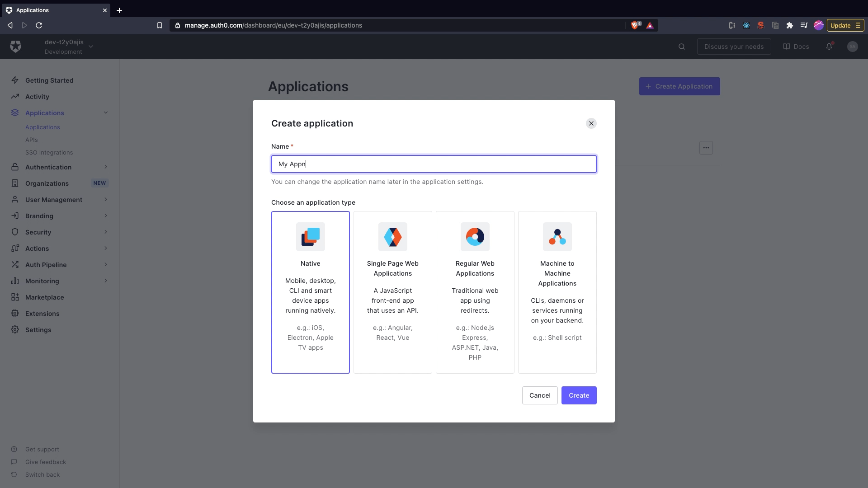
Task: Click the notifications bell icon
Action: [829, 47]
